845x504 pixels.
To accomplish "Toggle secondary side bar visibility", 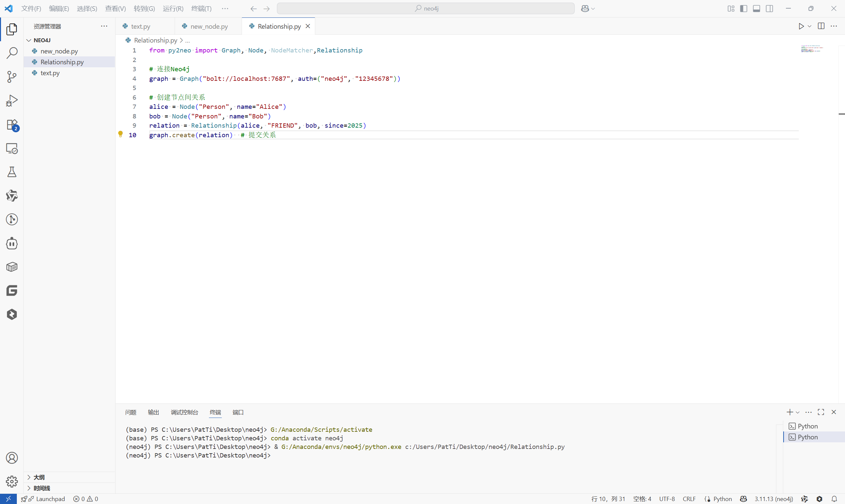I will coord(769,9).
